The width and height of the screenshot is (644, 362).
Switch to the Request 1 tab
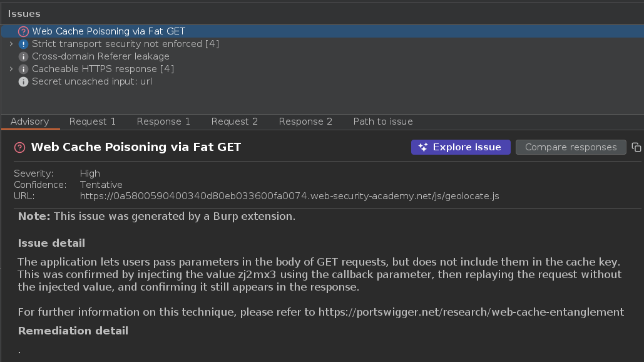93,122
